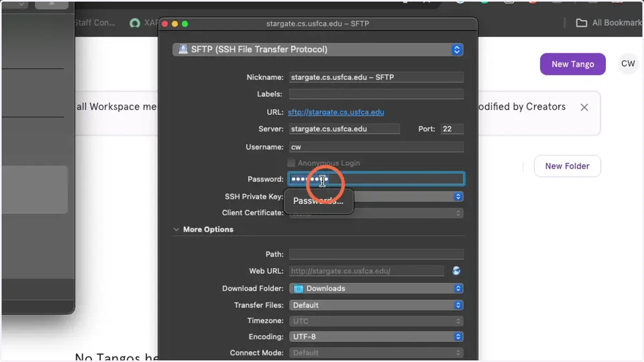Open the sftp://stargate.cs.usfca.edu URL link
644x362 pixels.
click(336, 112)
